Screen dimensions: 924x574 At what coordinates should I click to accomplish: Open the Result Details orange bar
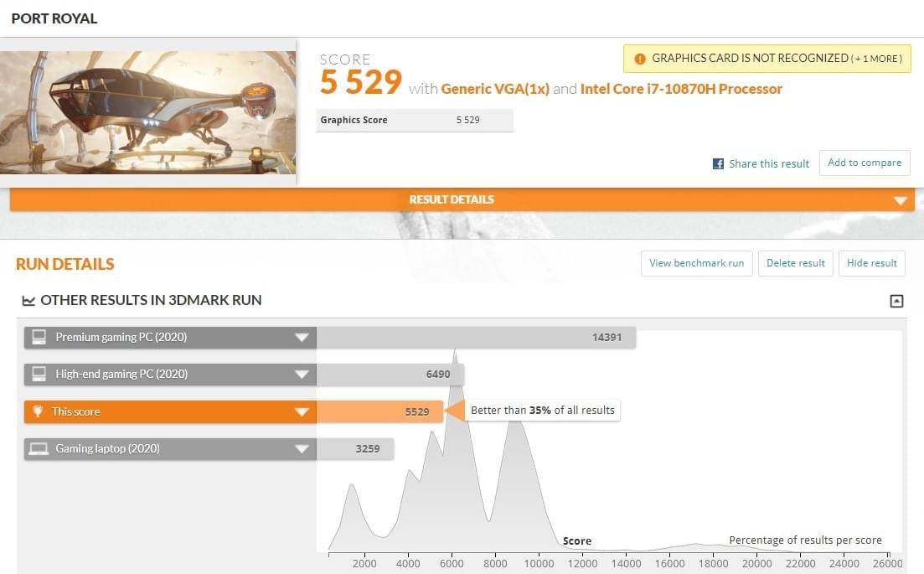(462, 199)
